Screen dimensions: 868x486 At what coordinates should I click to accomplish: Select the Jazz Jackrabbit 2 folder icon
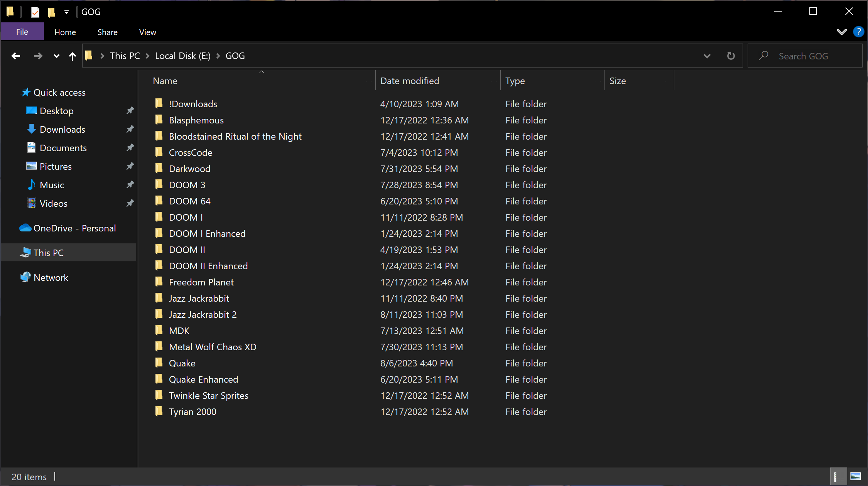coord(159,314)
